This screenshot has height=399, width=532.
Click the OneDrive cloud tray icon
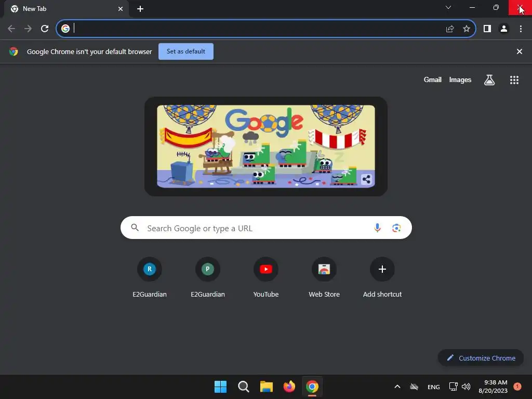[414, 387]
